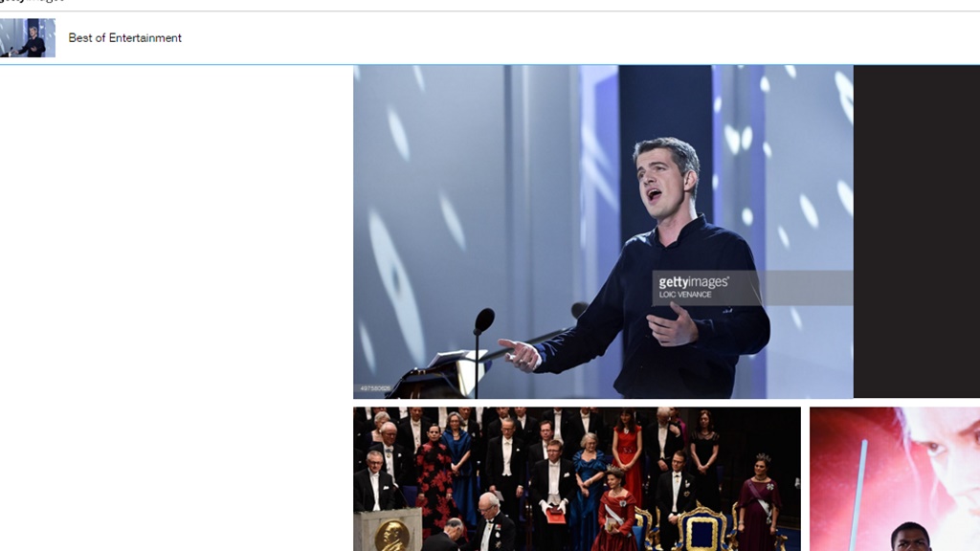Image resolution: width=980 pixels, height=551 pixels.
Task: Click the gray watermark banner strip
Action: click(752, 288)
